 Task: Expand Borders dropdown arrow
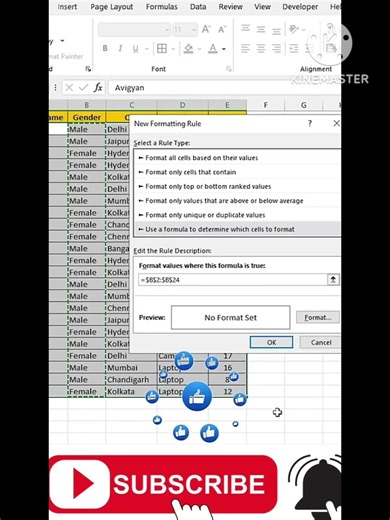(x=173, y=49)
